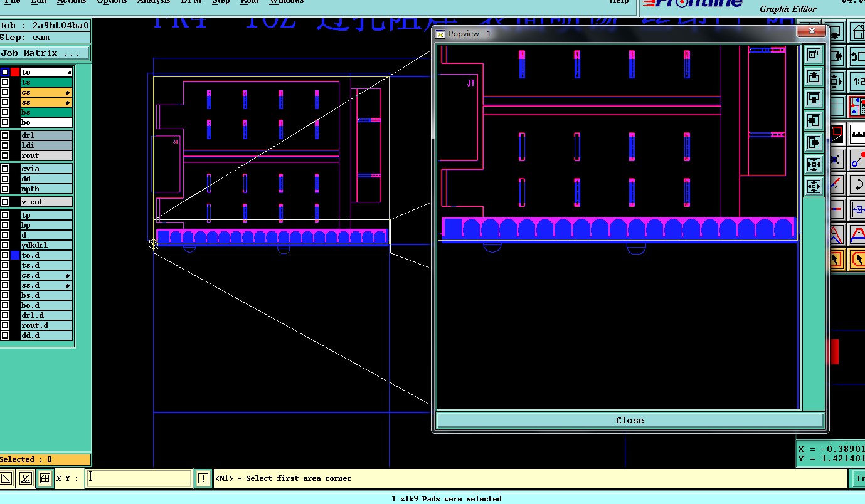Screen dimensions: 865x504
Task: Click the orange polygon select tool icon
Action: [857, 259]
